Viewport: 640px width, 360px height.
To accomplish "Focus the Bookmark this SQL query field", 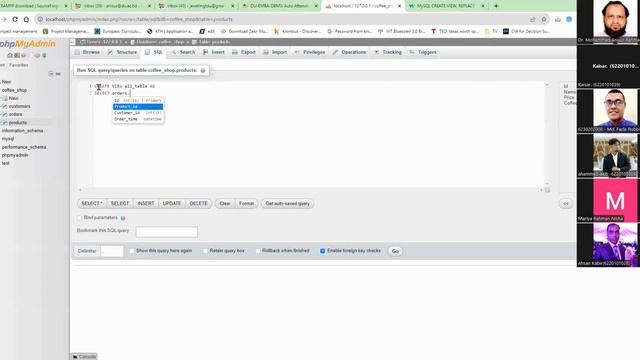I will [167, 232].
